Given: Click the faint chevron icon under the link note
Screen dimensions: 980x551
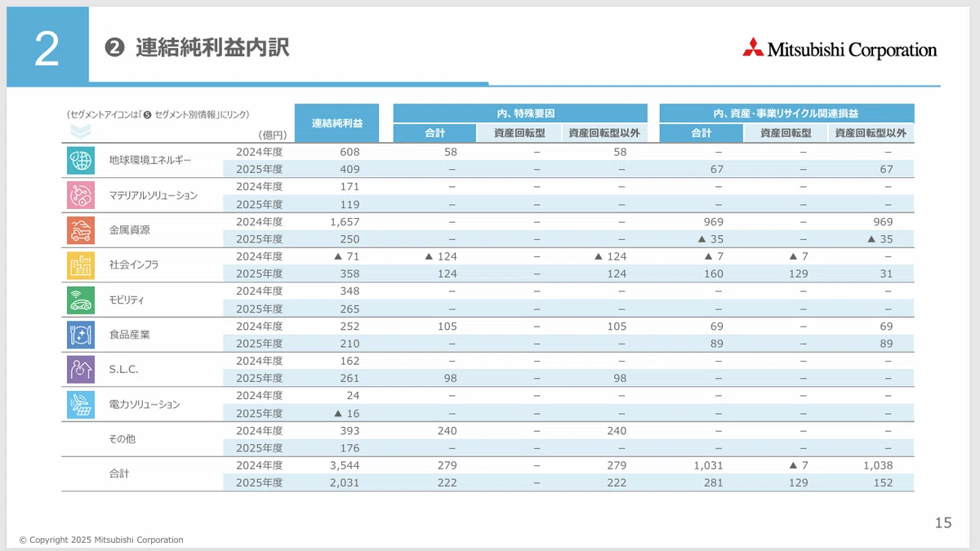Looking at the screenshot, I should tap(80, 131).
